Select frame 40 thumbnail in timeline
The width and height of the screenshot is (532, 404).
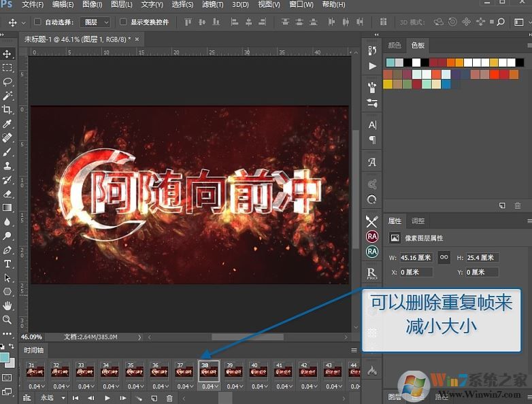pyautogui.click(x=254, y=371)
